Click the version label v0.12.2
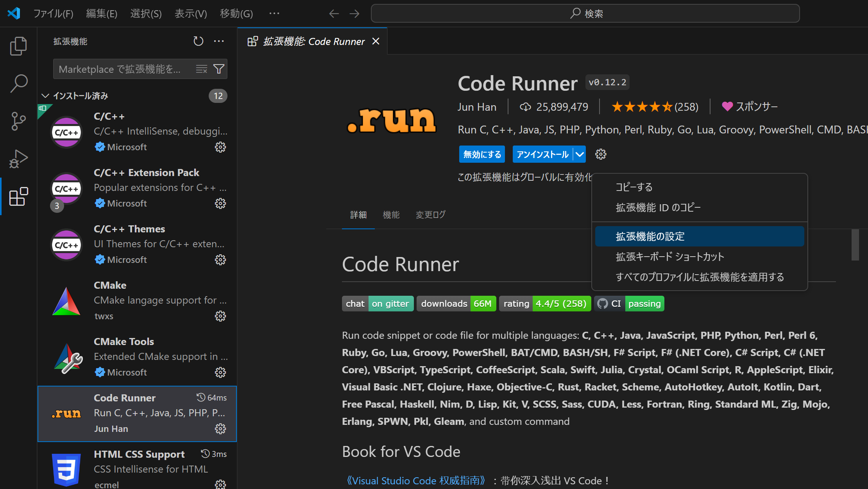This screenshot has width=868, height=489. 607,82
